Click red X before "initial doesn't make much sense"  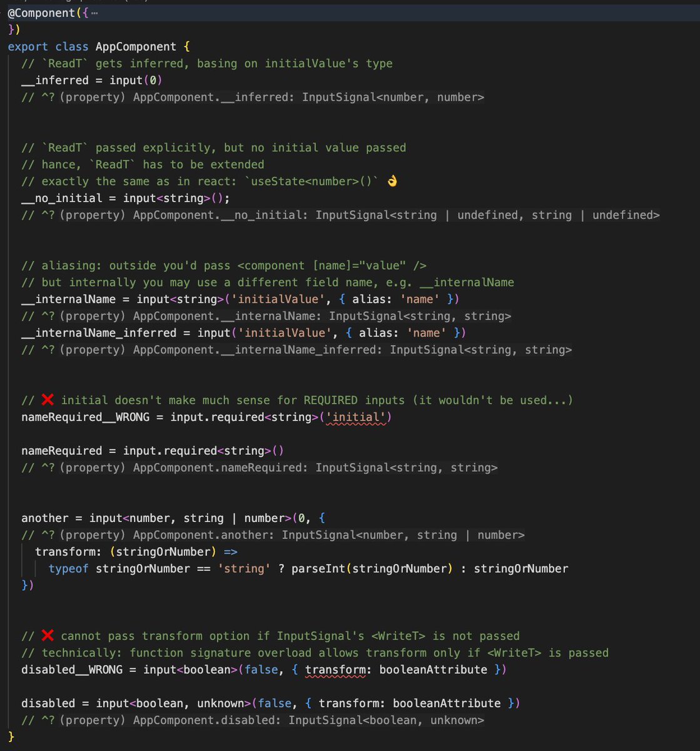click(48, 401)
